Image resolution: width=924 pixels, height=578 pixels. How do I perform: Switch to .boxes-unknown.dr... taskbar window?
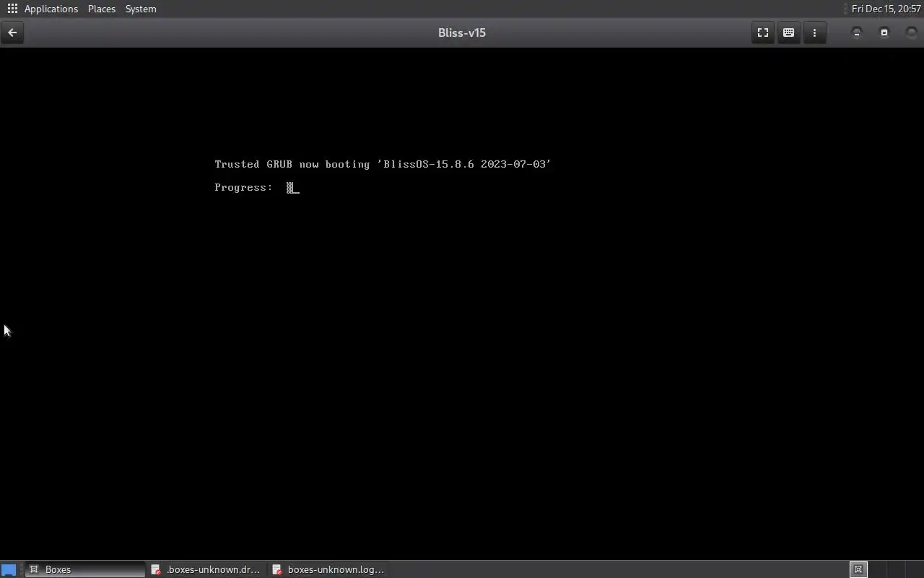click(206, 569)
